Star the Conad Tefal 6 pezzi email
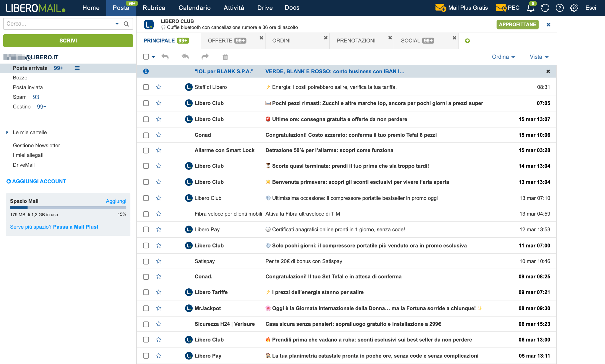The image size is (605, 364). point(159,135)
